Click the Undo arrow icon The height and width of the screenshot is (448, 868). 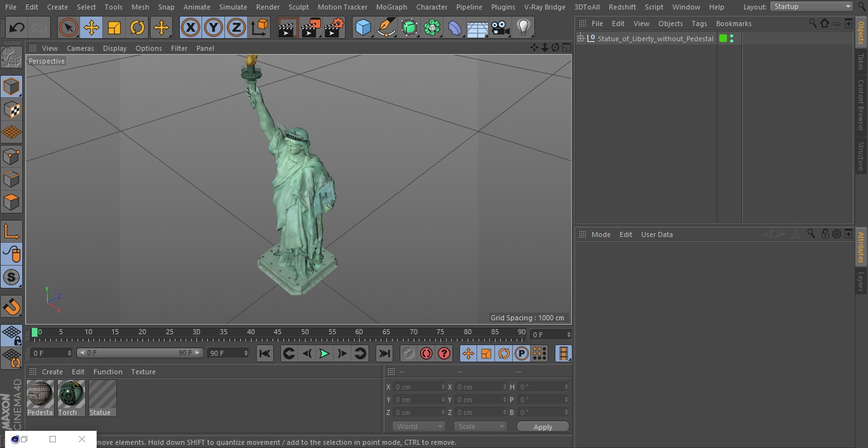[x=17, y=27]
